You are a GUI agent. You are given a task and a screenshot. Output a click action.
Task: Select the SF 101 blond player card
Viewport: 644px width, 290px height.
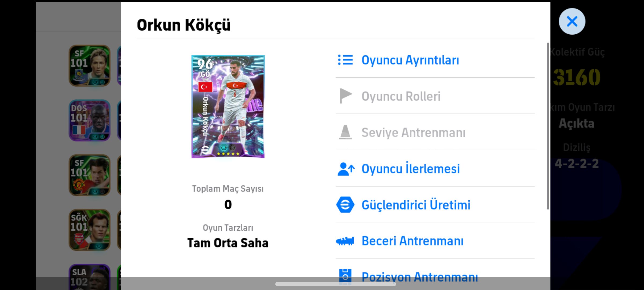(90, 66)
